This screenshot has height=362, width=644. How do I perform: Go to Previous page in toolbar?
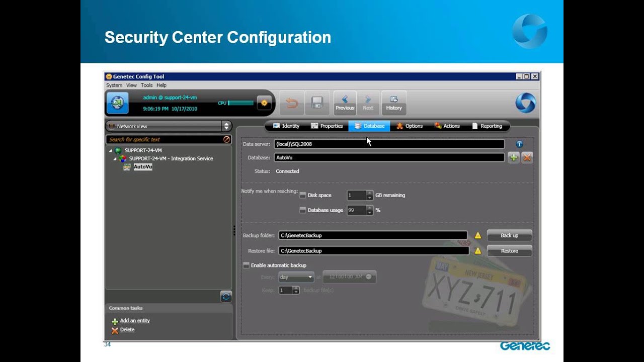(x=345, y=103)
